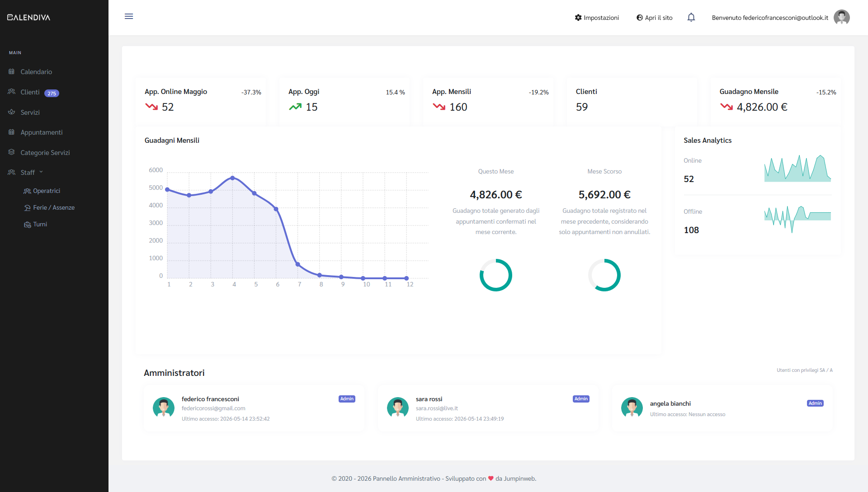Viewport: 868px width, 492px height.
Task: Click the Questo Mese progress ring
Action: click(496, 275)
